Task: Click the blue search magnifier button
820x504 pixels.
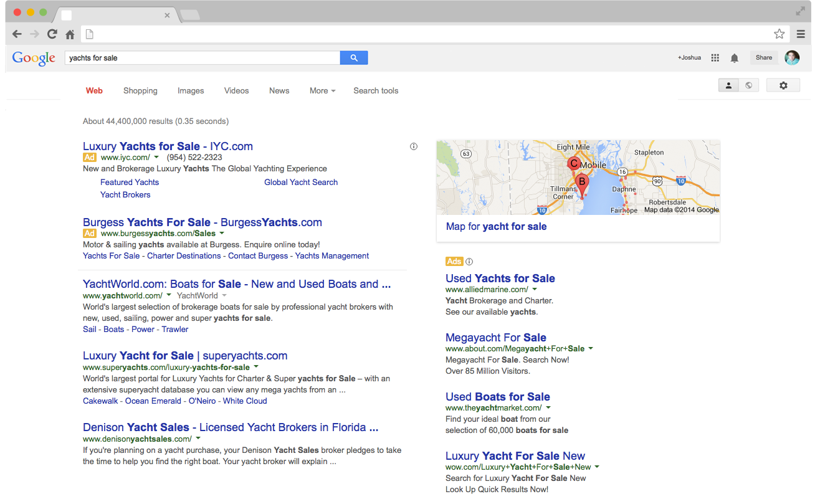Action: (x=354, y=58)
